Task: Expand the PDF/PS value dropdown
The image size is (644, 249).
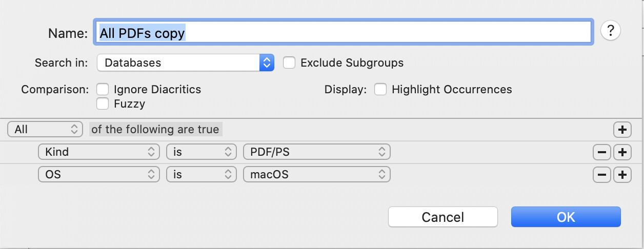Action: (316, 152)
